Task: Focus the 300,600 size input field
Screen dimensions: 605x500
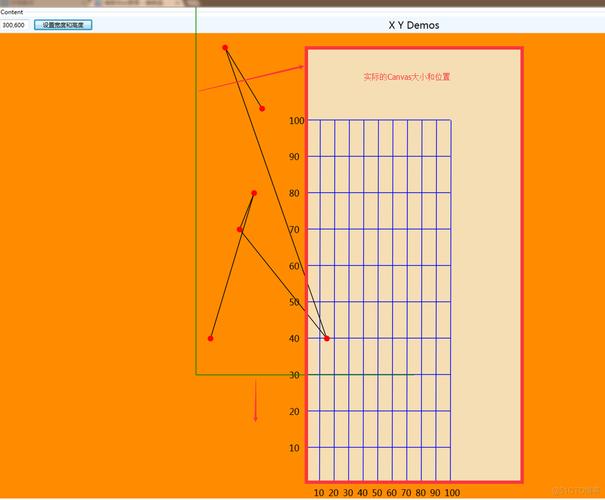Action: point(16,24)
